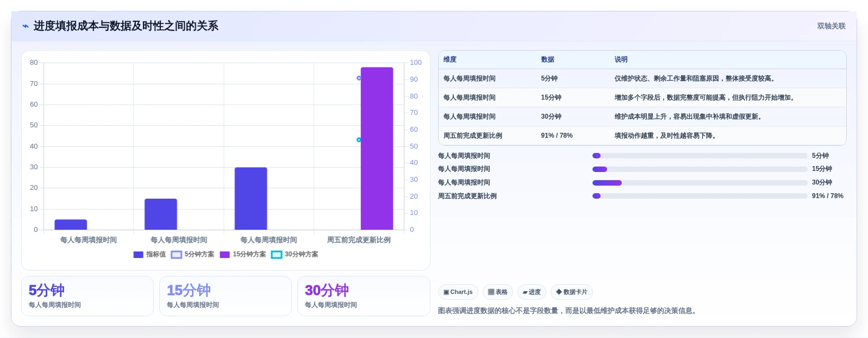Click the 周五前完成更新比例 table row label

coord(472,136)
